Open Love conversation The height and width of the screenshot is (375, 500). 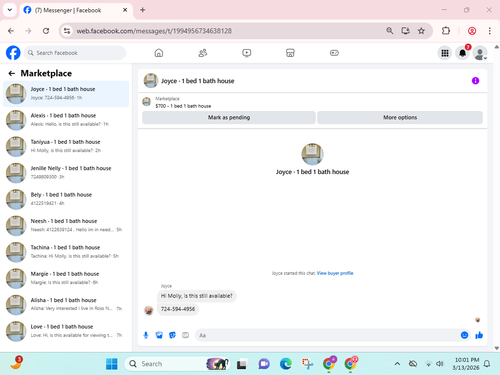click(x=66, y=331)
